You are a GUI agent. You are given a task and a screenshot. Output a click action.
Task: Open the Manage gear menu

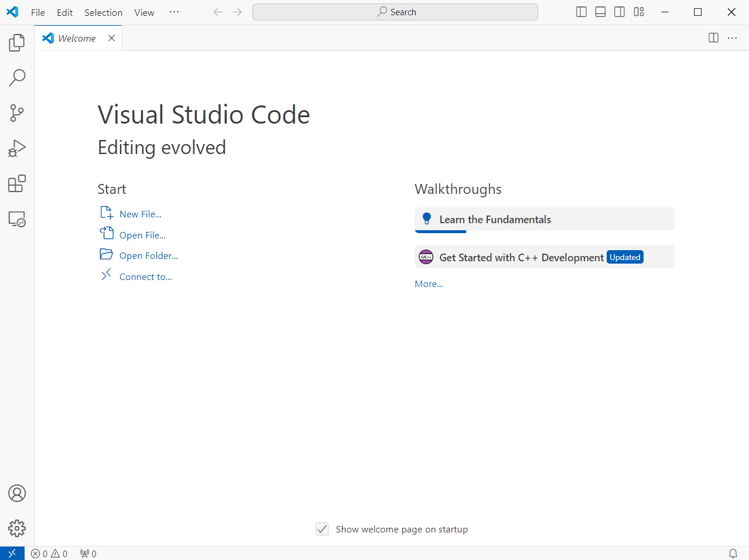click(x=17, y=528)
